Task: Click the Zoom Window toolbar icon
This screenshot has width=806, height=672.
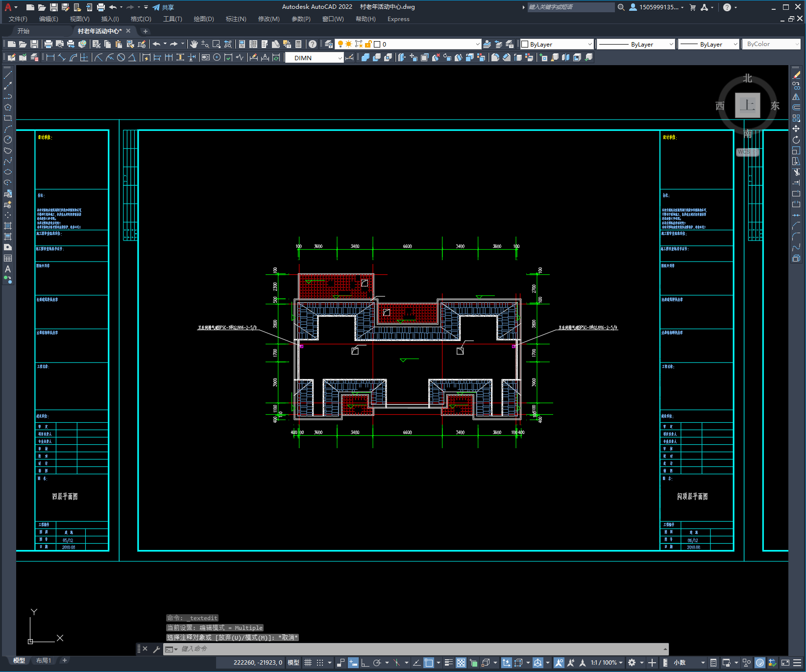Action: coord(217,44)
